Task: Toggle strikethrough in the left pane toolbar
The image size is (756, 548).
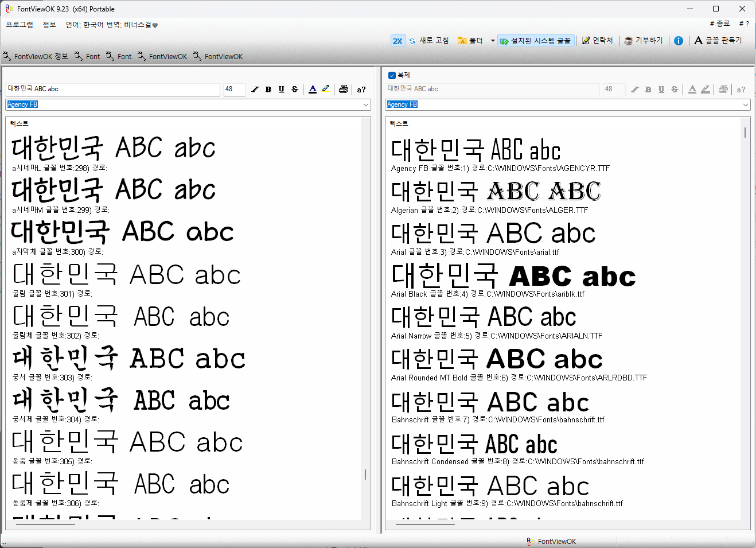Action: point(295,90)
